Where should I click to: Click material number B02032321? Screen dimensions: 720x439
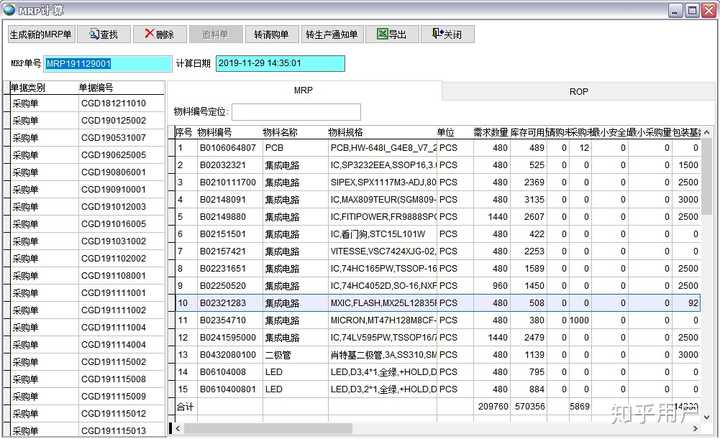(223, 165)
